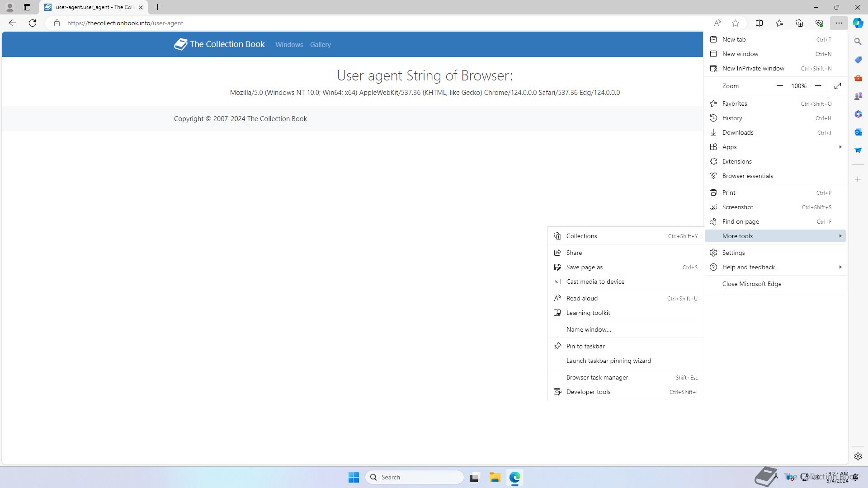Click the Split screen toolbar icon
The image size is (868, 488).
click(759, 23)
